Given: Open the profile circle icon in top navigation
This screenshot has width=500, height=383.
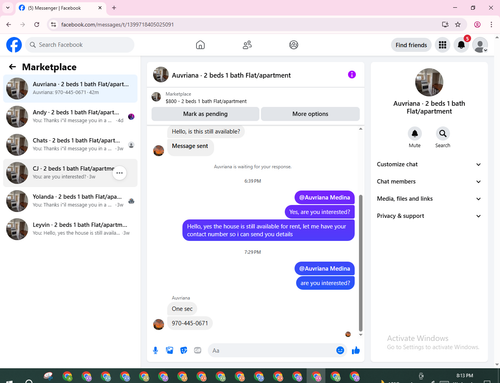Looking at the screenshot, I should point(294,45).
